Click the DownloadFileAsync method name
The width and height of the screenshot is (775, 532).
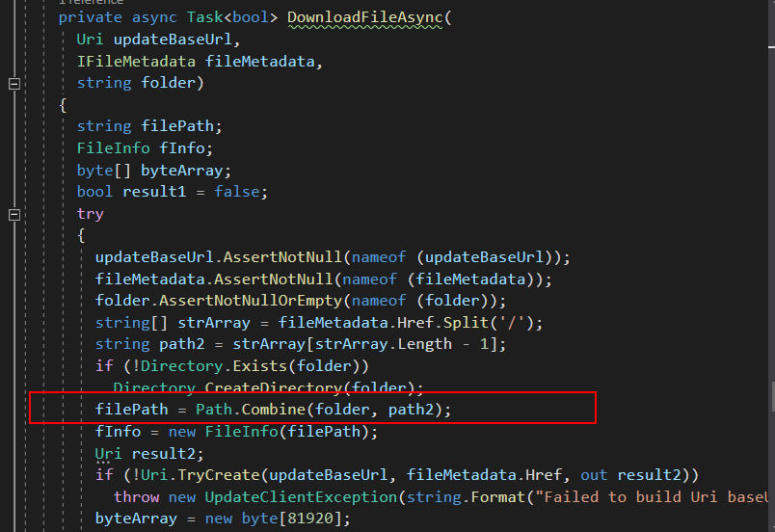coord(364,17)
